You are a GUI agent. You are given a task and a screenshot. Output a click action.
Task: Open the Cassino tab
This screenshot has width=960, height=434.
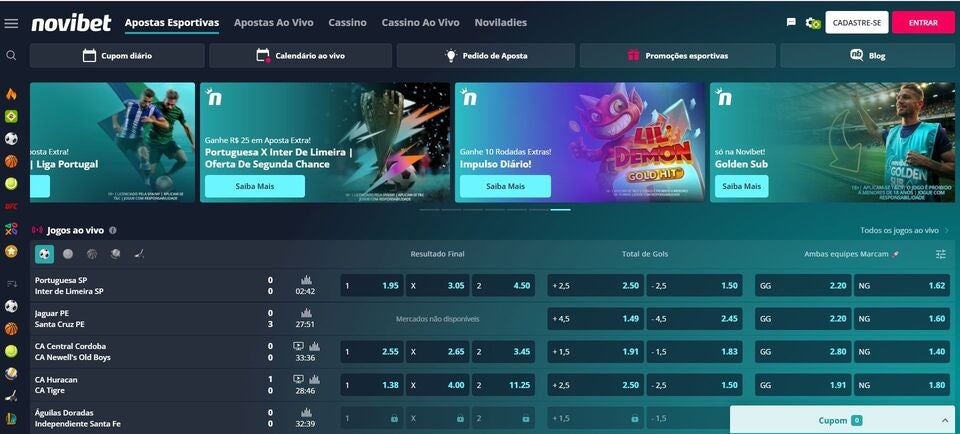pyautogui.click(x=347, y=23)
